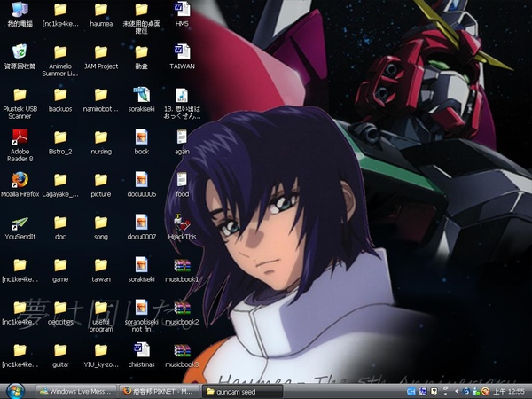This screenshot has width=532, height=399.
Task: Select the musicbook3 RAR archive
Action: click(182, 356)
